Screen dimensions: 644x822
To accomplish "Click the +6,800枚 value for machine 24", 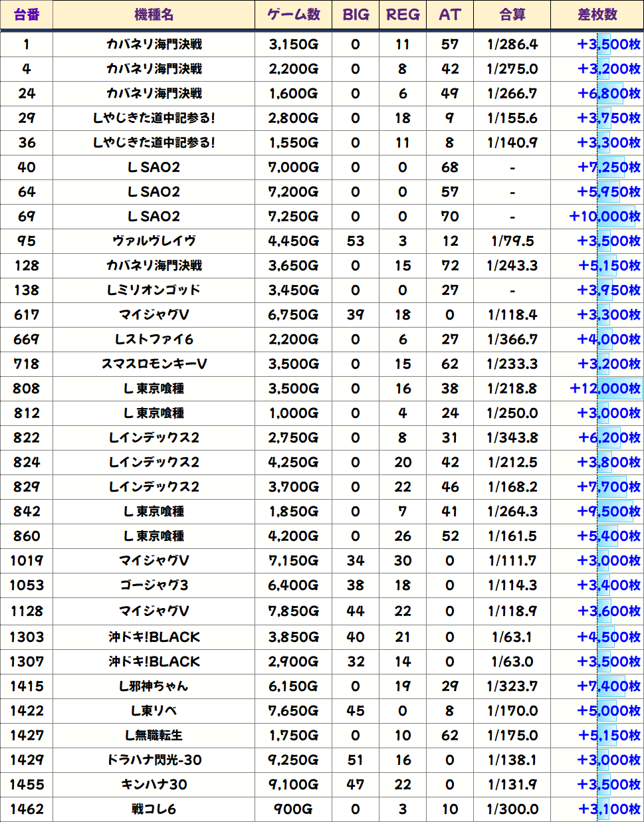I will [609, 94].
